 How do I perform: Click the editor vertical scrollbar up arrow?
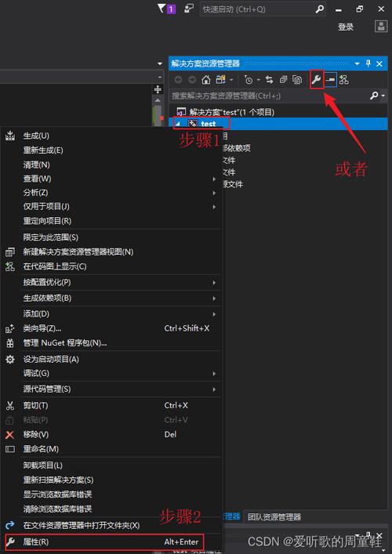pyautogui.click(x=158, y=101)
